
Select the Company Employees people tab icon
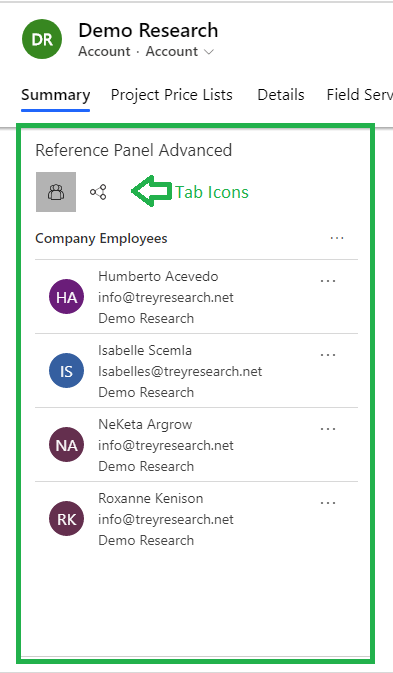pos(56,192)
